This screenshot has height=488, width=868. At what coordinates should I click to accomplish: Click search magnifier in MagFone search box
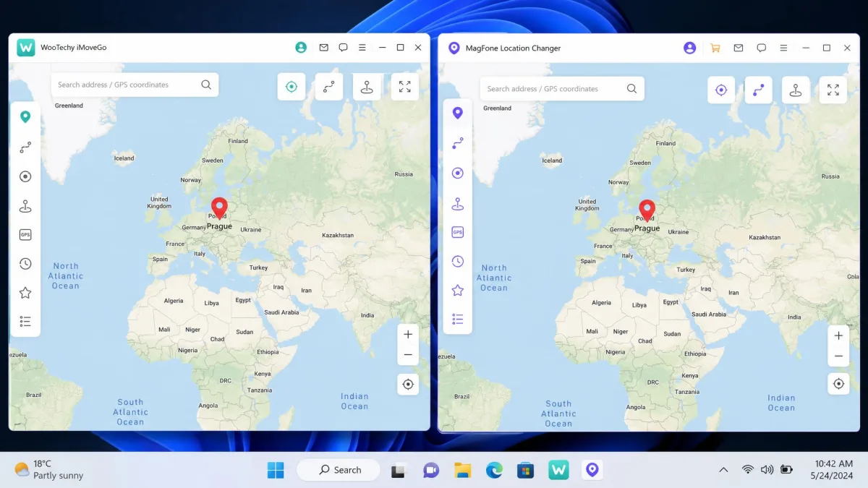coord(631,89)
